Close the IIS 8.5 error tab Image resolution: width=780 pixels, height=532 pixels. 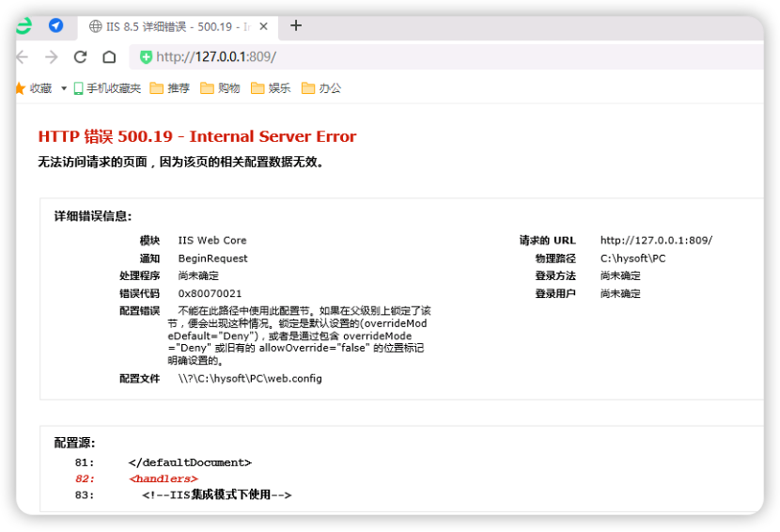click(x=264, y=26)
